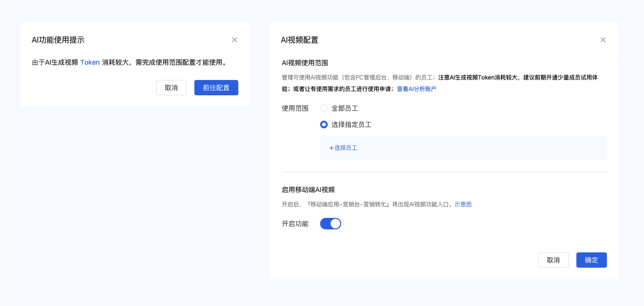Open the 查看AI分析账户 link
The height and width of the screenshot is (306, 644).
[416, 89]
